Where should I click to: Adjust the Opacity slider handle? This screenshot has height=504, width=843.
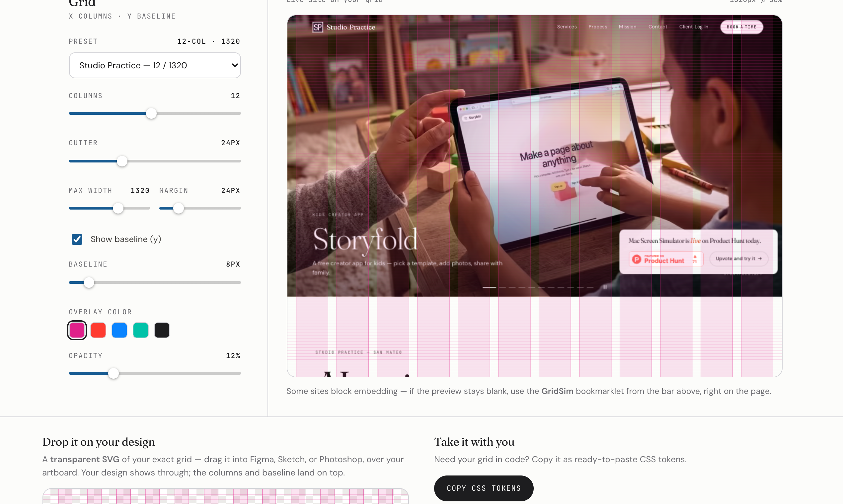click(x=114, y=373)
